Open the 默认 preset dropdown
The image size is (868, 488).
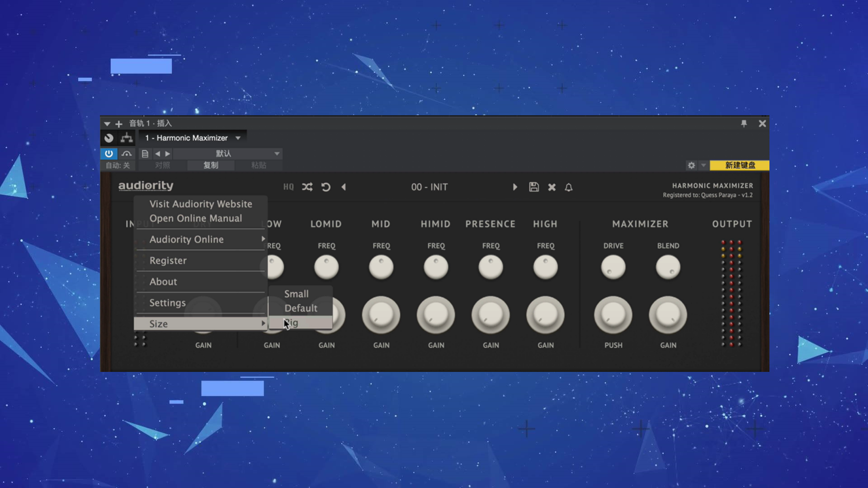[x=228, y=154]
